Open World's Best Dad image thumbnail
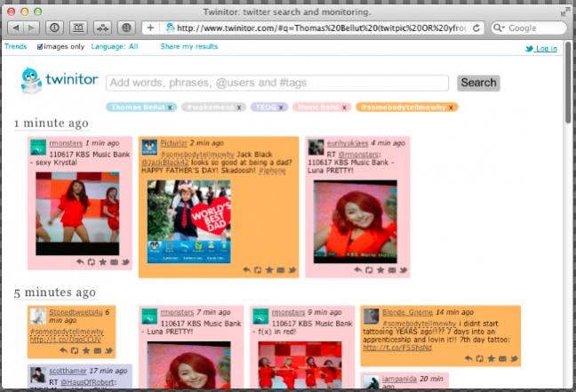The width and height of the screenshot is (576, 392). click(188, 221)
